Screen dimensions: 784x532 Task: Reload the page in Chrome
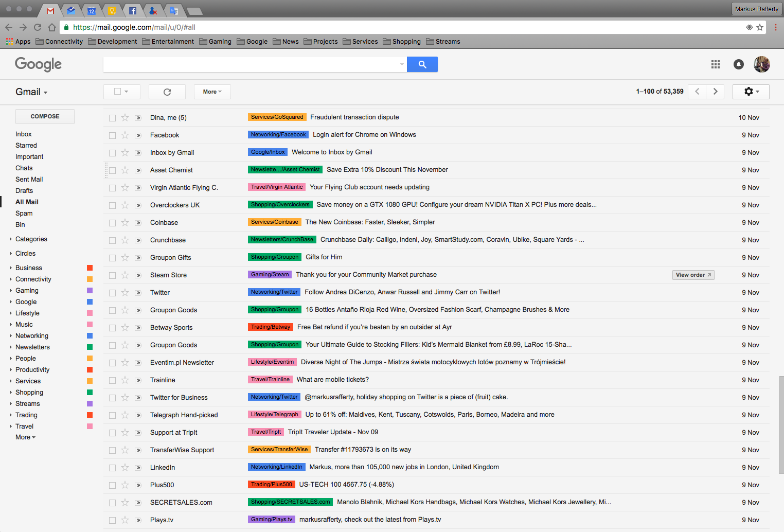[x=38, y=27]
